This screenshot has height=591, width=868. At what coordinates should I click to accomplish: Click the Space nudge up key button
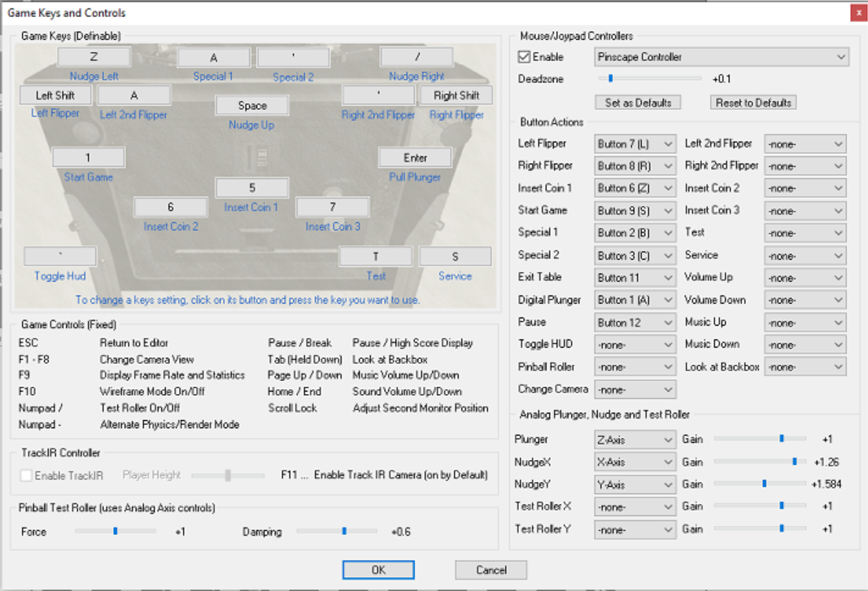point(252,105)
